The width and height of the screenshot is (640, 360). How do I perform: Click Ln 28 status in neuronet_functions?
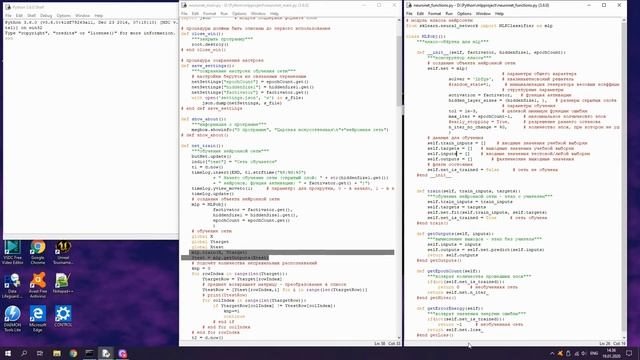(x=604, y=344)
